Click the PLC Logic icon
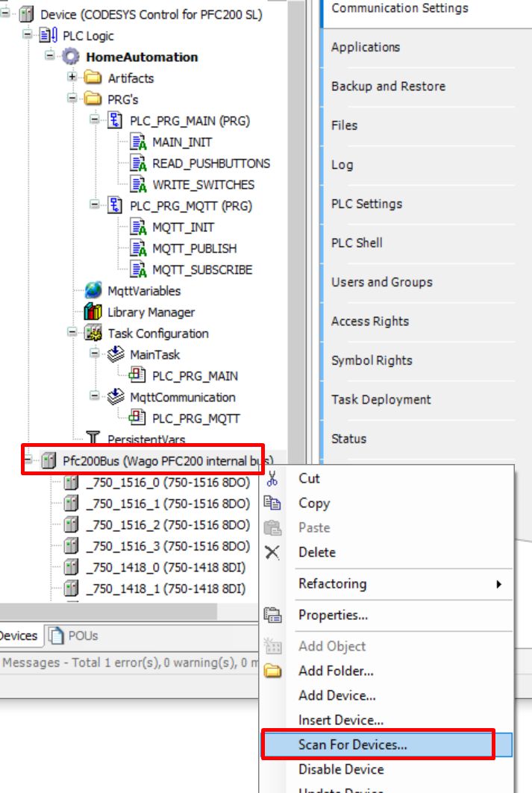 (x=48, y=35)
